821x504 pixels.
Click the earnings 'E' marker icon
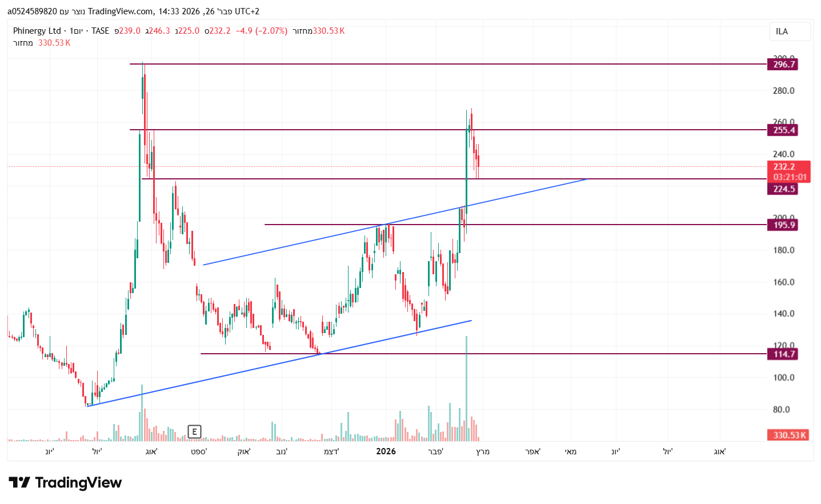pos(194,431)
